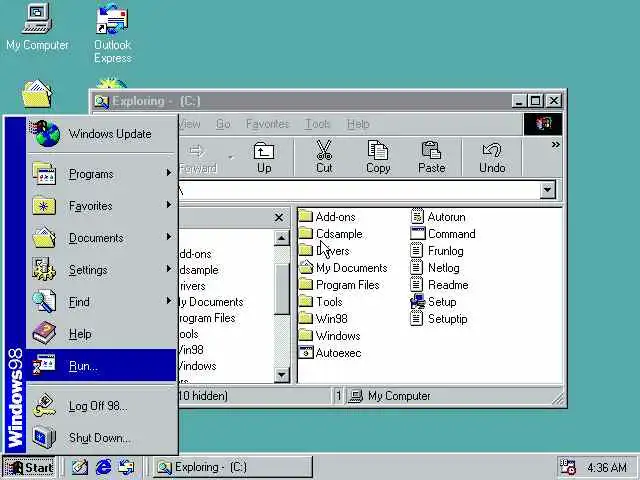Expand toolbar overflow chevron
Screen dimensions: 640x480
tap(555, 144)
